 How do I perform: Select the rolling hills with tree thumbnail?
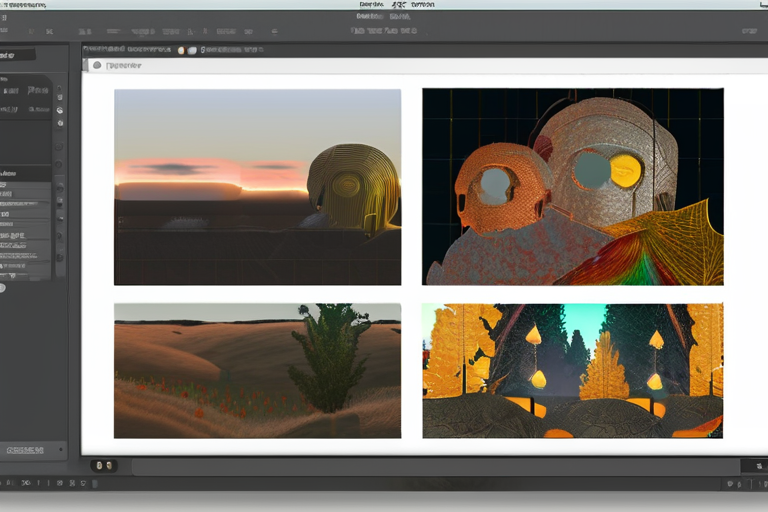pyautogui.click(x=258, y=371)
